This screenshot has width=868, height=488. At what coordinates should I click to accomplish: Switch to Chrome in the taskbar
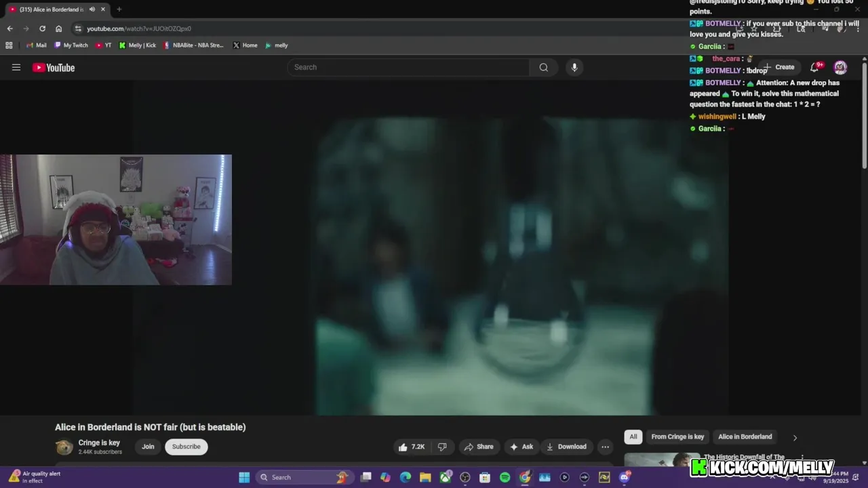pyautogui.click(x=525, y=477)
